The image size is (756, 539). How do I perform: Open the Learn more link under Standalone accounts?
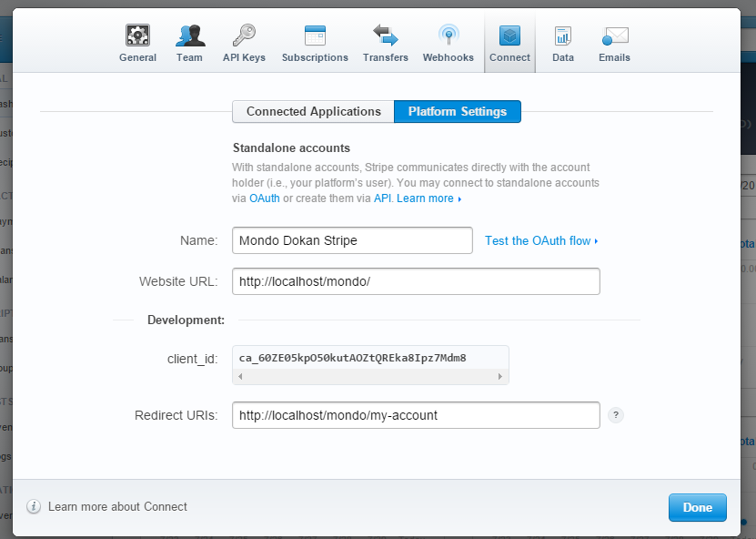[x=428, y=198]
